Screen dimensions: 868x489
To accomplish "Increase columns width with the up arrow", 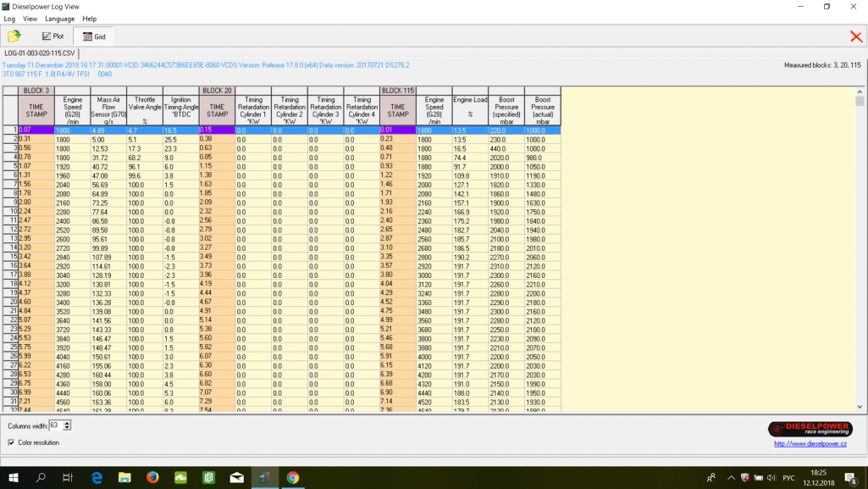I will coord(68,422).
